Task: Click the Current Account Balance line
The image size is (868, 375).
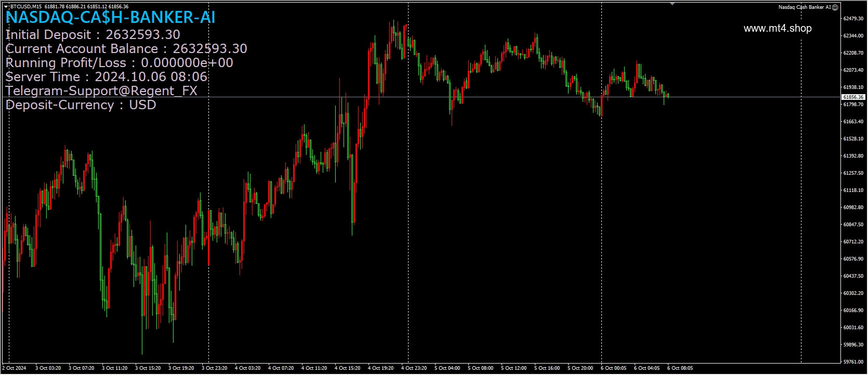Action: [x=126, y=49]
